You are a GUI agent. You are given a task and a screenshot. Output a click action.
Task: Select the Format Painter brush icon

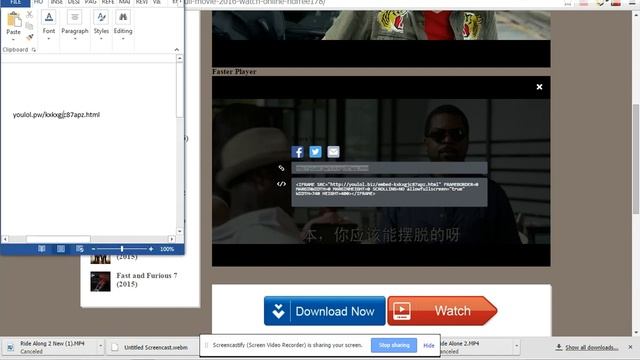(29, 37)
